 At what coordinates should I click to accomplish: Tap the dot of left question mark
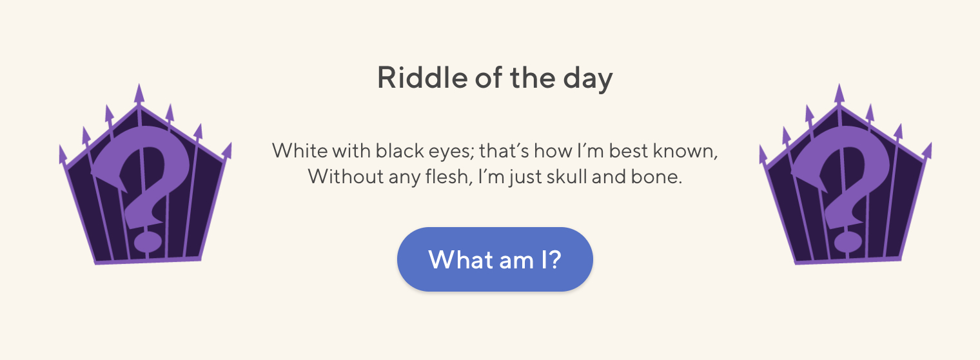pos(147,242)
